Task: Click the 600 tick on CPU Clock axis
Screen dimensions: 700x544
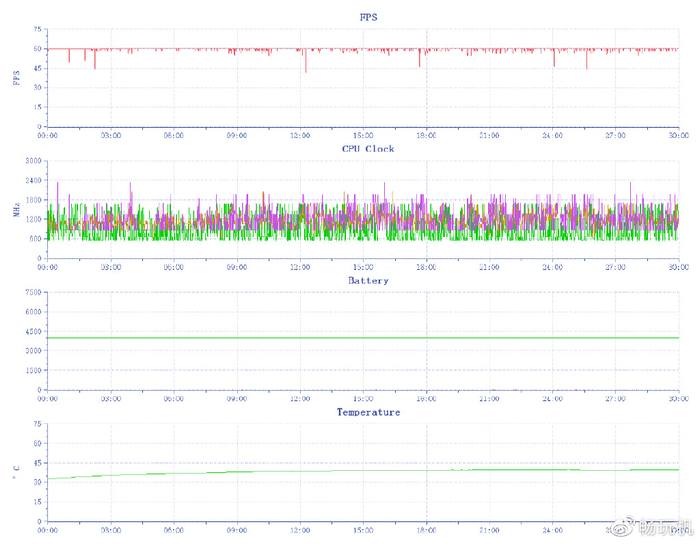Action: point(35,239)
